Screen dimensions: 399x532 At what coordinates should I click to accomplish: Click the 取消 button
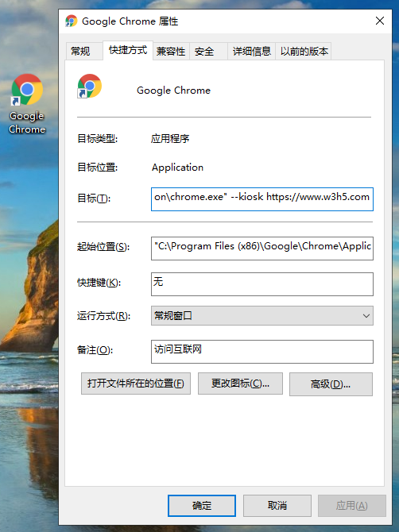tap(277, 506)
